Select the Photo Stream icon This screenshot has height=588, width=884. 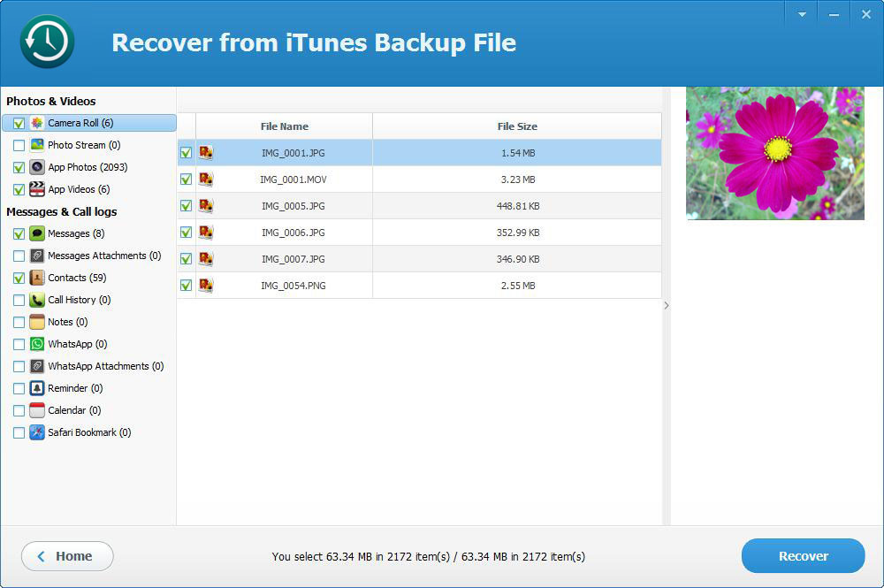(37, 145)
